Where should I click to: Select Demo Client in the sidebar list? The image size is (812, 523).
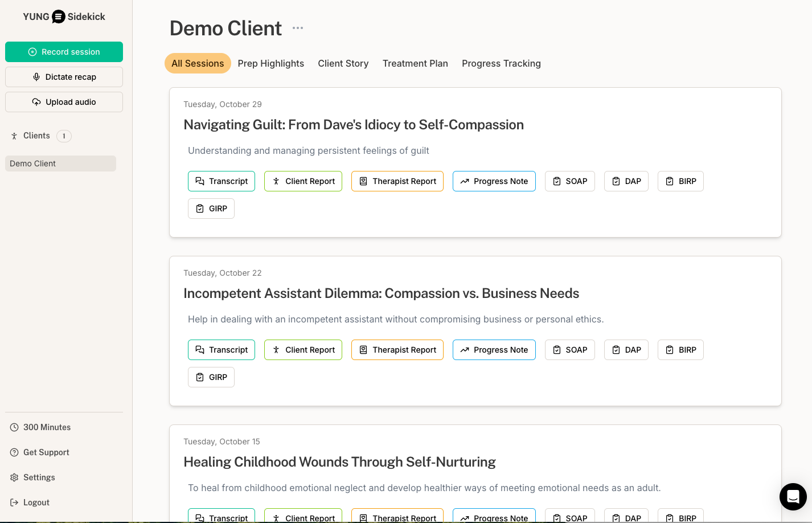(60, 164)
